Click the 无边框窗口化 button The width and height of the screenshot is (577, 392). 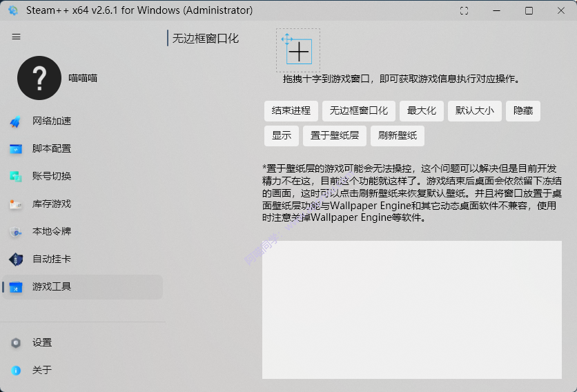click(x=359, y=111)
